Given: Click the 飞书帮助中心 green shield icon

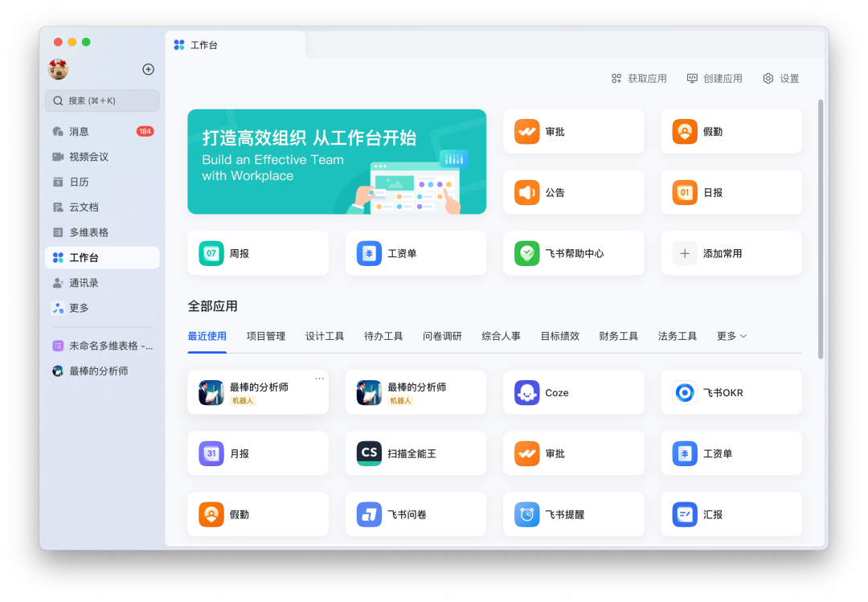Looking at the screenshot, I should point(527,253).
